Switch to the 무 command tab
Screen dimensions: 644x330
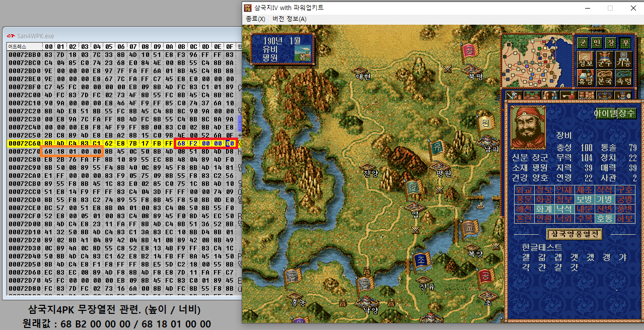[x=625, y=43]
